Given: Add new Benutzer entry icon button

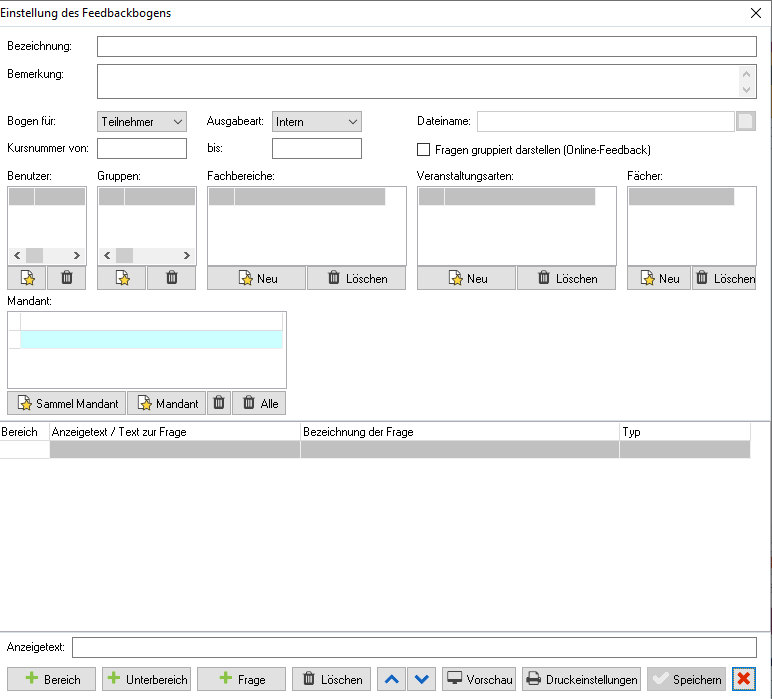Looking at the screenshot, I should [27, 278].
